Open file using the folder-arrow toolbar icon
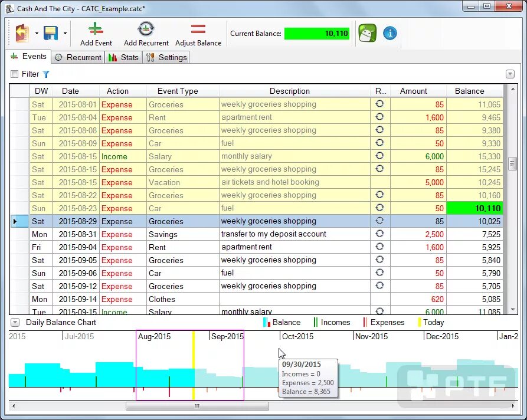The image size is (527, 420). [22, 33]
